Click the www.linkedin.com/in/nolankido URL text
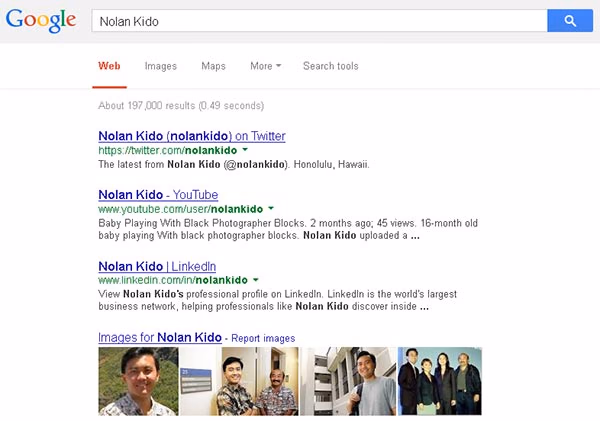Viewport: 600px width, 421px height. pyautogui.click(x=173, y=280)
